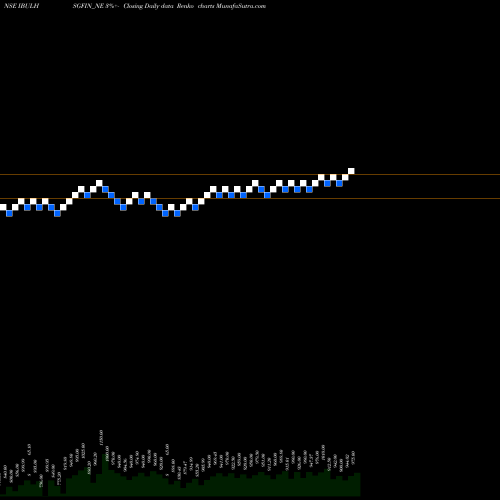Click the highest white Renko brick
The image size is (500, 500).
point(351,171)
